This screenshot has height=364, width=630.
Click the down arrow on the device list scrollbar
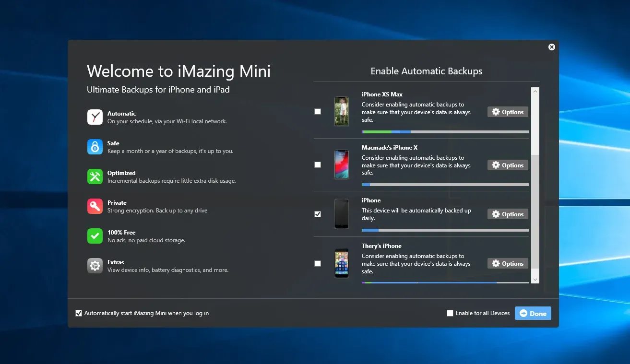pyautogui.click(x=535, y=279)
